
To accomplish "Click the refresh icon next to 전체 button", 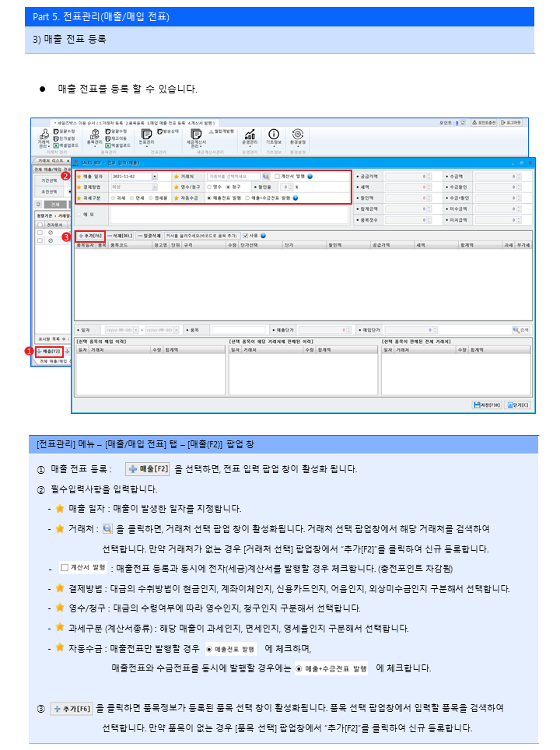I will point(39,205).
